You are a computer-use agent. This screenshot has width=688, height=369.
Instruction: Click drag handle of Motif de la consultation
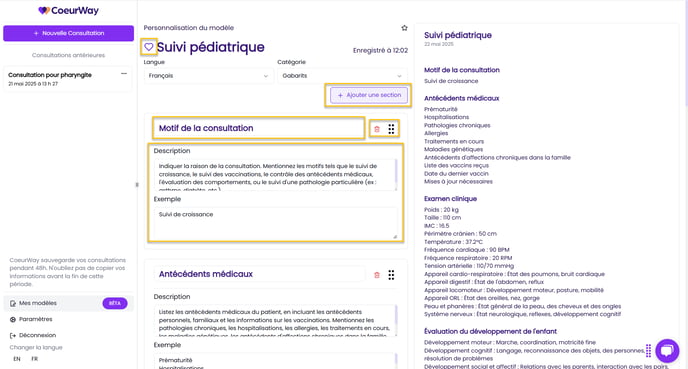391,129
